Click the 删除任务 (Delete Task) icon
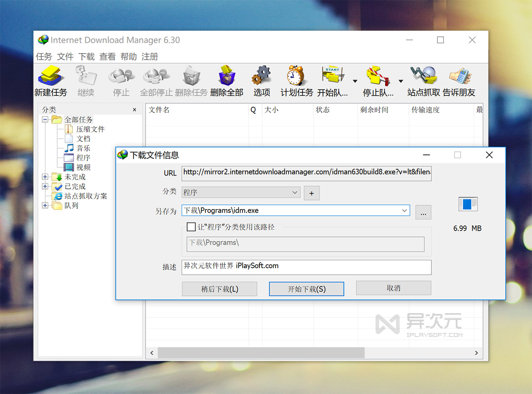532x394 pixels. click(x=191, y=80)
